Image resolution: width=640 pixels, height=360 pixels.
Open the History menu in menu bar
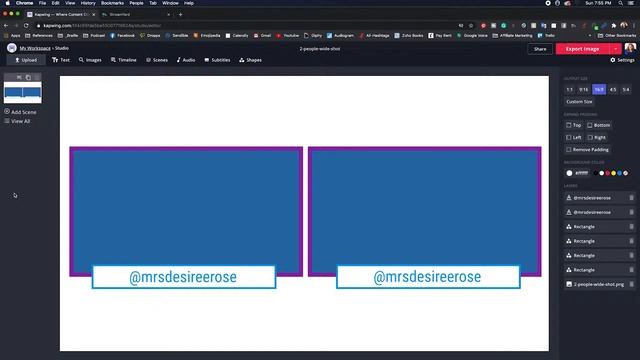coord(88,3)
